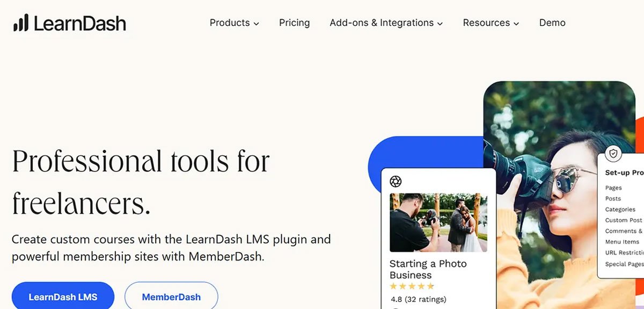This screenshot has height=309, width=644.
Task: Go to the Pricing page
Action: pos(294,23)
